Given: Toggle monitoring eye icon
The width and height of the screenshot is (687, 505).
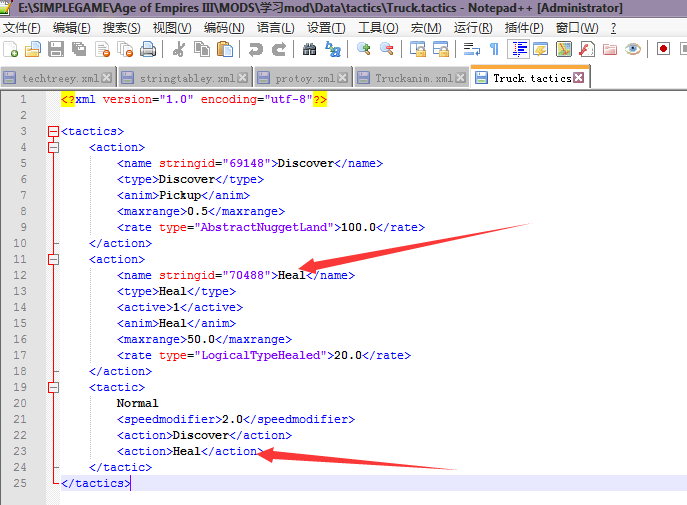Looking at the screenshot, I should (x=633, y=49).
